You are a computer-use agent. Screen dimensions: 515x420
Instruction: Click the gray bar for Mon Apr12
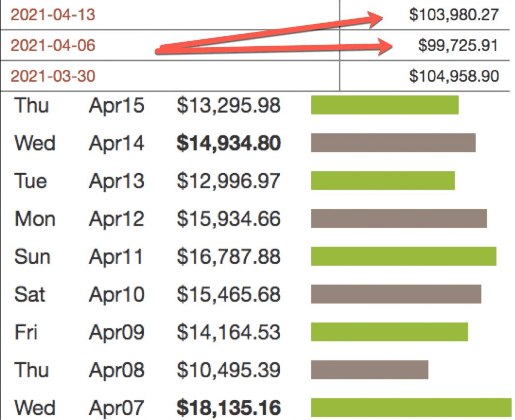pyautogui.click(x=399, y=219)
